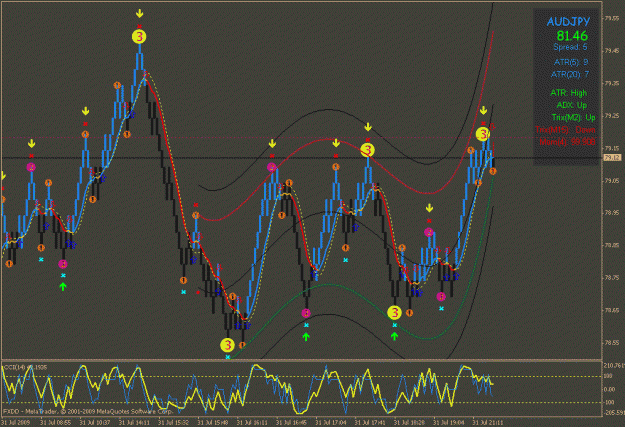Click the 79.35 price axis label
The image size is (625, 427).
612,83
